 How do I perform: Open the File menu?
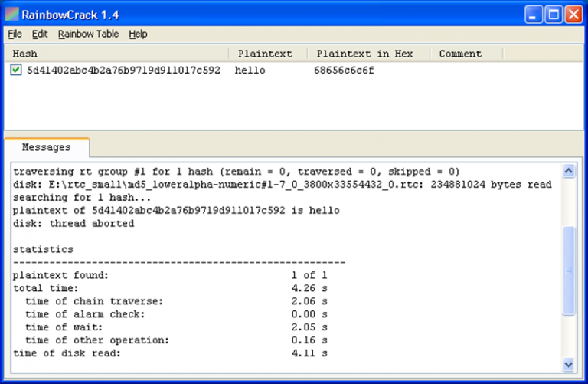click(15, 34)
